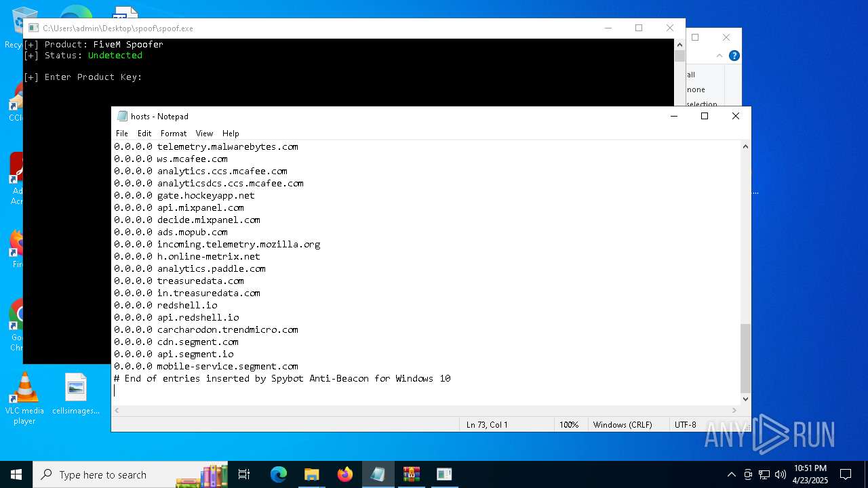Switch to spoof.exe console taskbar button
This screenshot has width=868, height=488.
444,474
